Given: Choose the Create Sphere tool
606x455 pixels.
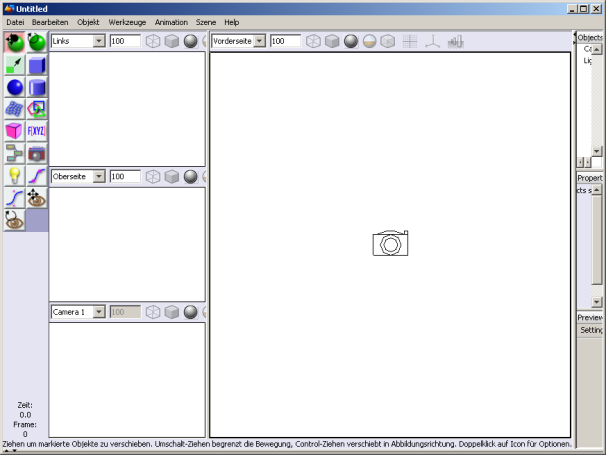Looking at the screenshot, I should tap(15, 87).
